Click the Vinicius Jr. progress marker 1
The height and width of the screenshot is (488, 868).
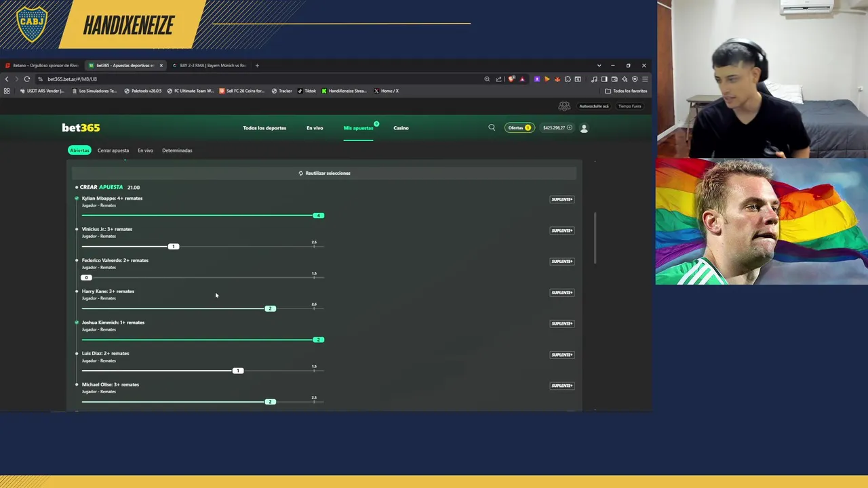tap(174, 247)
